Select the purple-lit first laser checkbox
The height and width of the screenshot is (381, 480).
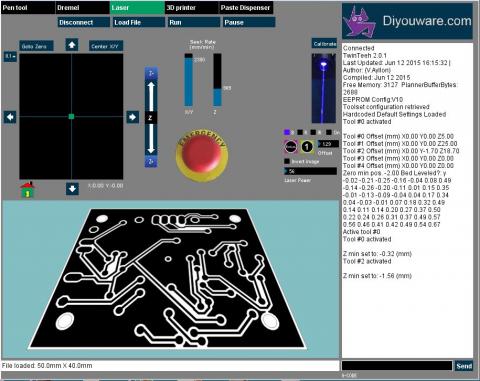tap(286, 132)
